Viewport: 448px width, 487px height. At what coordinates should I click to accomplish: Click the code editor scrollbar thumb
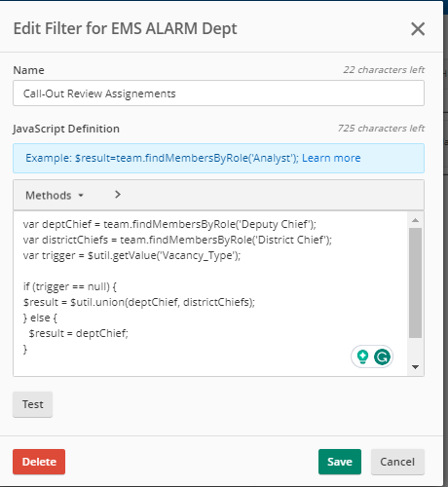pyautogui.click(x=415, y=282)
